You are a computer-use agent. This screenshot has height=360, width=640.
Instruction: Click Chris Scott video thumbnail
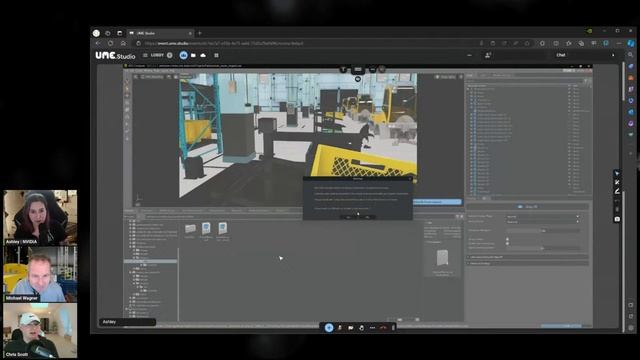[x=40, y=331]
